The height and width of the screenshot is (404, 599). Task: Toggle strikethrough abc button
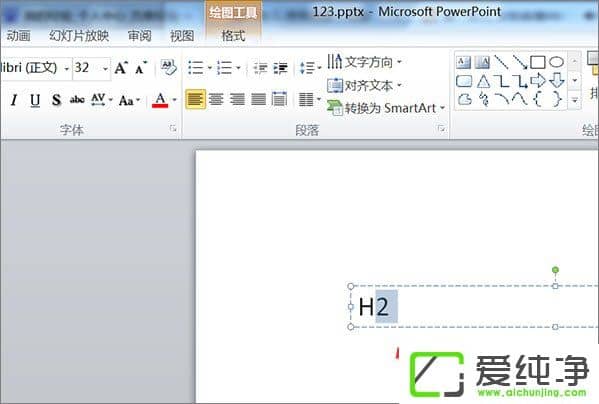77,100
